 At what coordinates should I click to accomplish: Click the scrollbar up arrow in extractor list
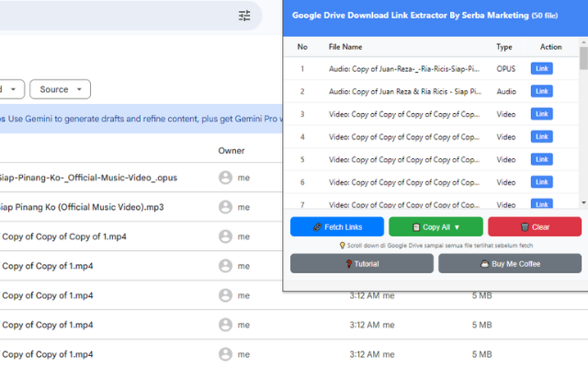(x=583, y=40)
